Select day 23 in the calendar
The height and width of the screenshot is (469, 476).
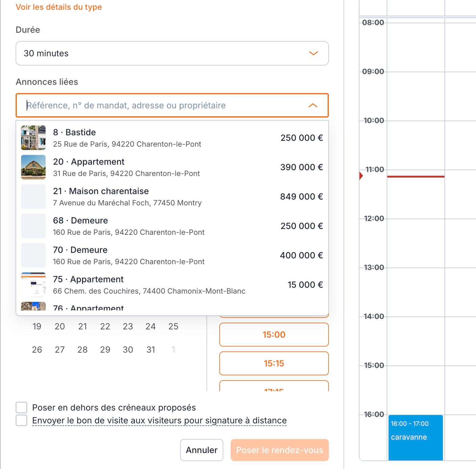tap(128, 326)
